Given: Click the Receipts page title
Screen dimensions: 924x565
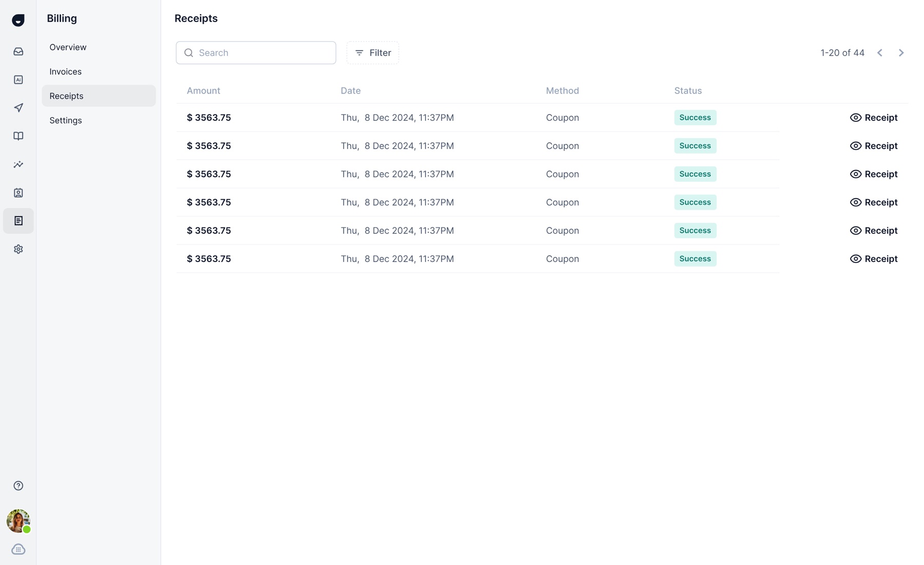Looking at the screenshot, I should click(x=196, y=18).
